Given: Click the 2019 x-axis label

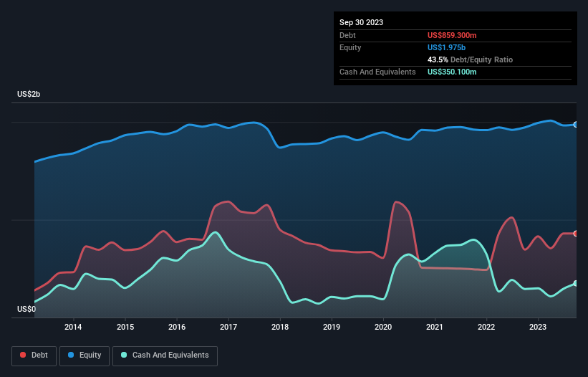Looking at the screenshot, I should (332, 327).
